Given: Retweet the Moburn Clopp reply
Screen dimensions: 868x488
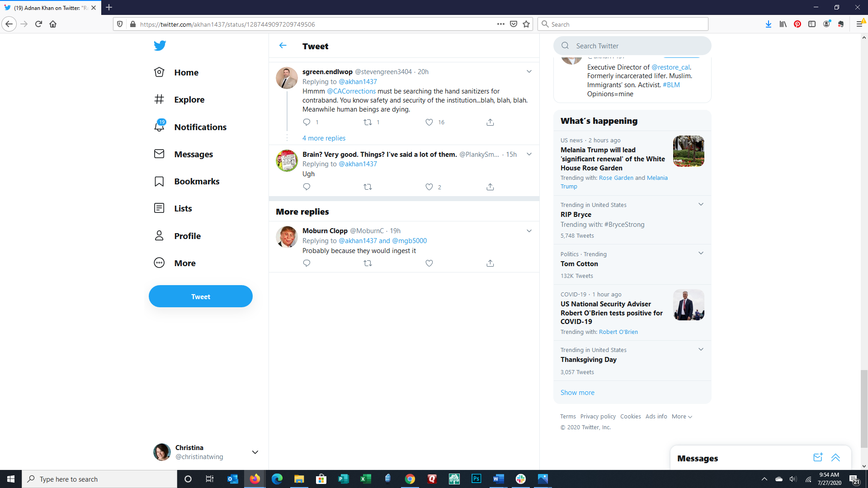Looking at the screenshot, I should pyautogui.click(x=368, y=263).
